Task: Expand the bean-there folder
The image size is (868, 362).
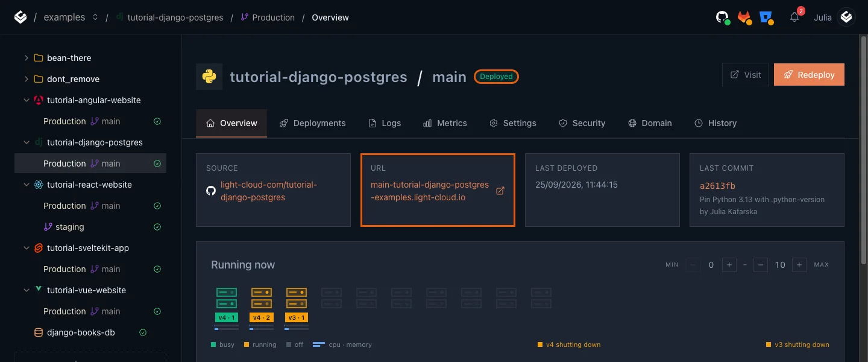Action: point(26,58)
